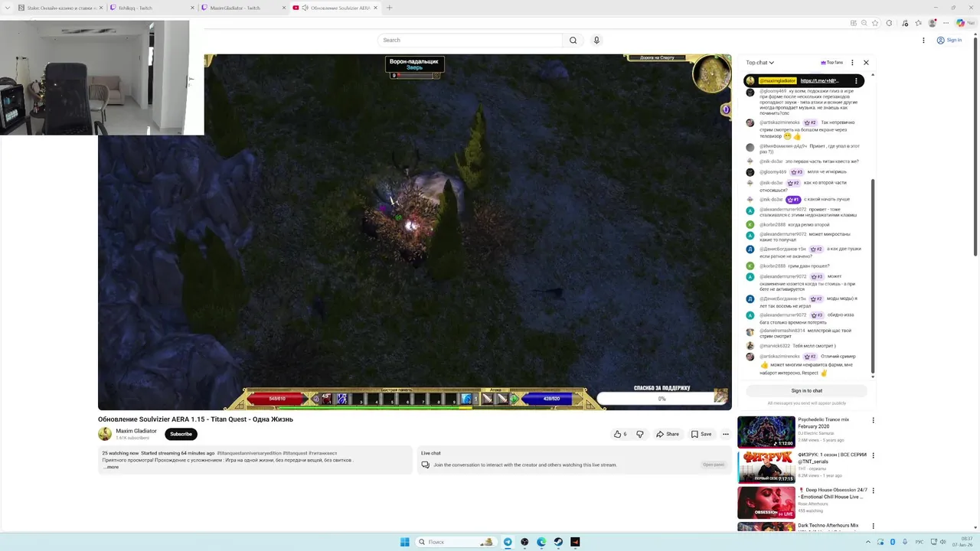The image size is (980, 551).
Task: Open Deep House Obsession 24/7 live thumbnail
Action: click(x=766, y=503)
